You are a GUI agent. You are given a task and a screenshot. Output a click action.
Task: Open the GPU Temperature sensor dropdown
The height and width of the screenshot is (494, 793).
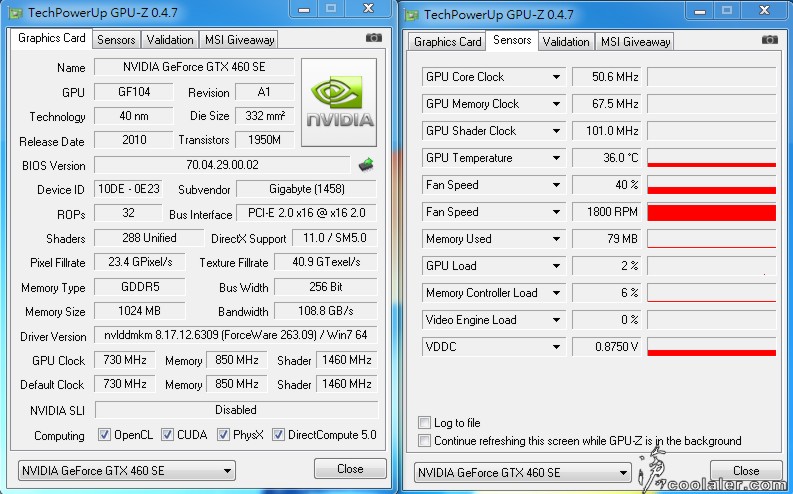(556, 158)
